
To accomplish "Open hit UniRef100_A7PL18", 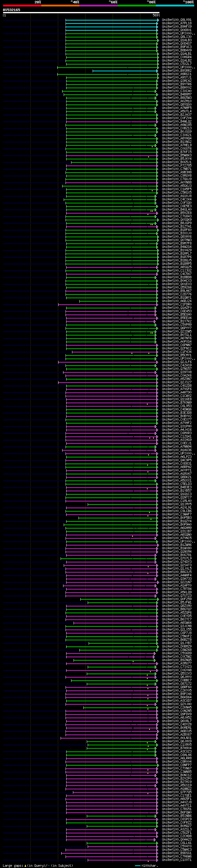I will click(176, 23).
